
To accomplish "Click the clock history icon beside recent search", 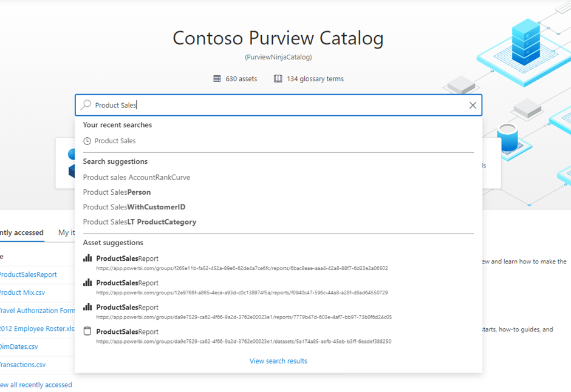I will (87, 141).
